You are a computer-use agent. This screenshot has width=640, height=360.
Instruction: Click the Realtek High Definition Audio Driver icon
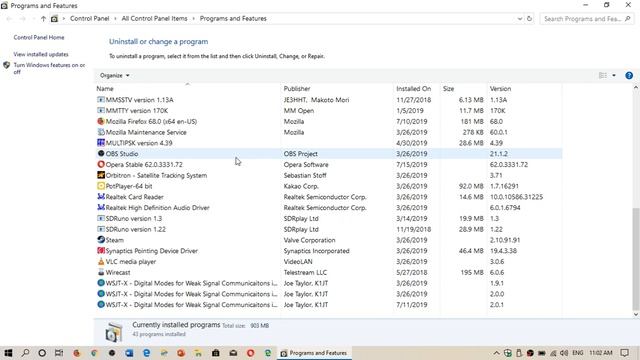pos(101,208)
